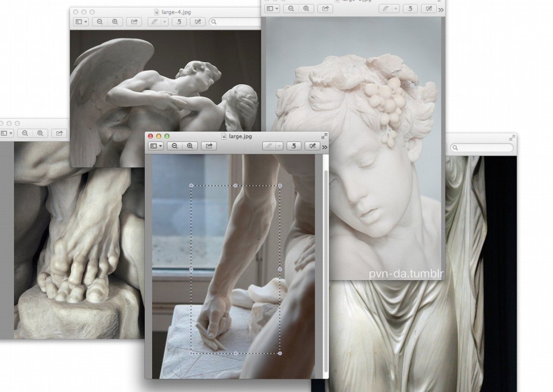The width and height of the screenshot is (553, 392).
Task: Click the vertical scrollbar in large.jpg window
Action: coord(326,267)
